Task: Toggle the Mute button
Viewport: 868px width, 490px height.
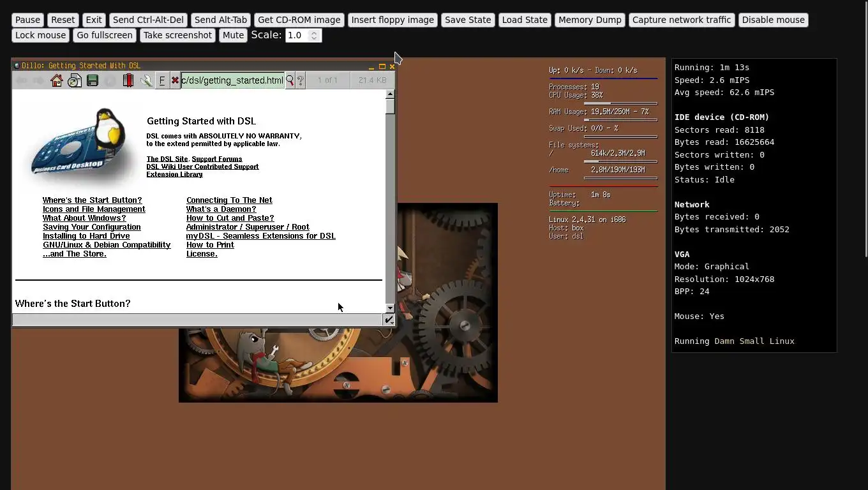Action: pyautogui.click(x=233, y=35)
